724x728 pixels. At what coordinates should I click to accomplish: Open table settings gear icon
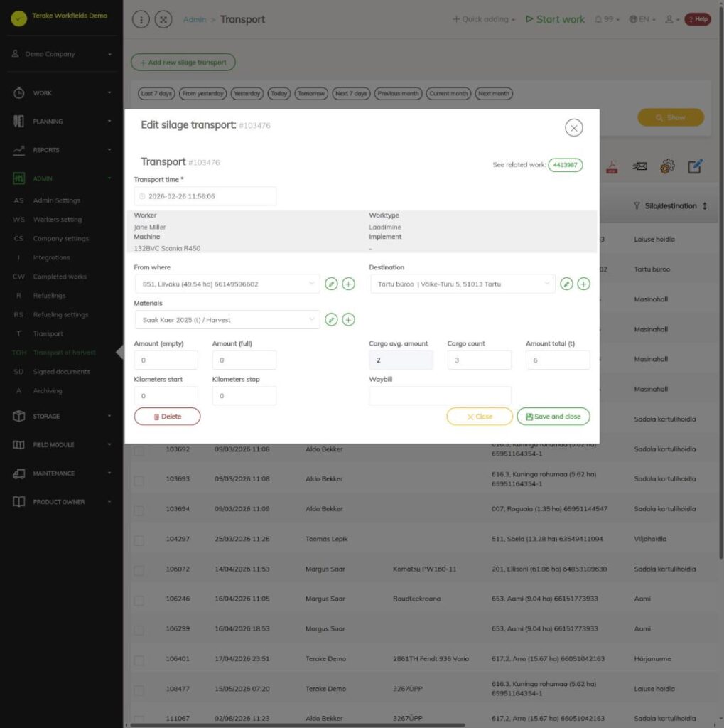(667, 166)
